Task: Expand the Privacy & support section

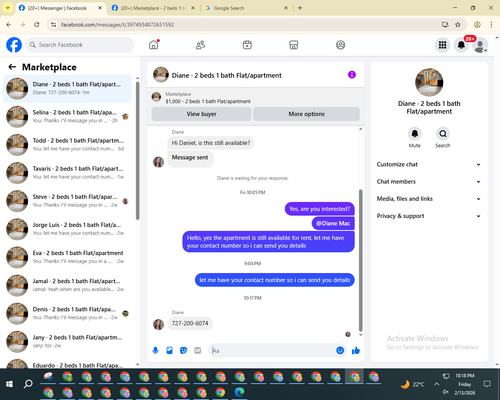Action: tap(429, 216)
